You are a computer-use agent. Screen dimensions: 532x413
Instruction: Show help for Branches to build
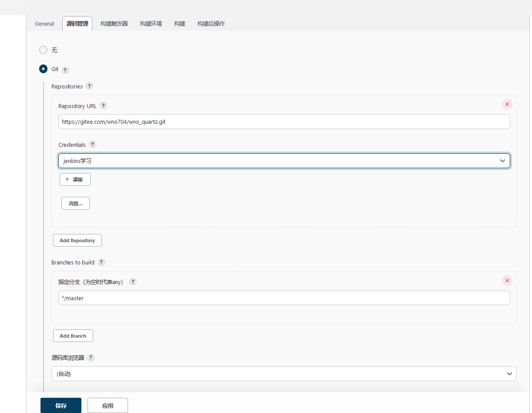pos(101,262)
